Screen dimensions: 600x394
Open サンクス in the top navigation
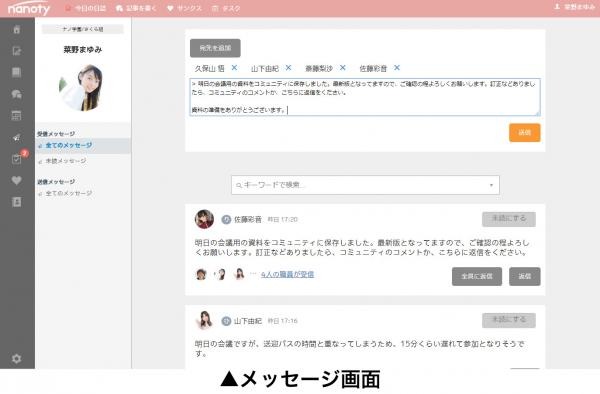click(x=184, y=8)
